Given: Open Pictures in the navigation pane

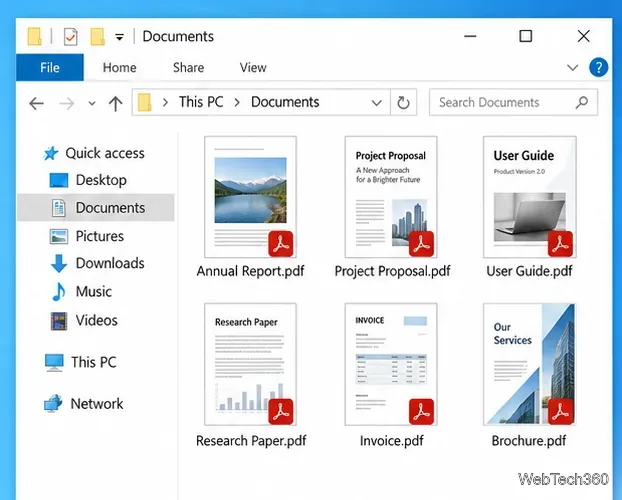Looking at the screenshot, I should click(x=100, y=236).
